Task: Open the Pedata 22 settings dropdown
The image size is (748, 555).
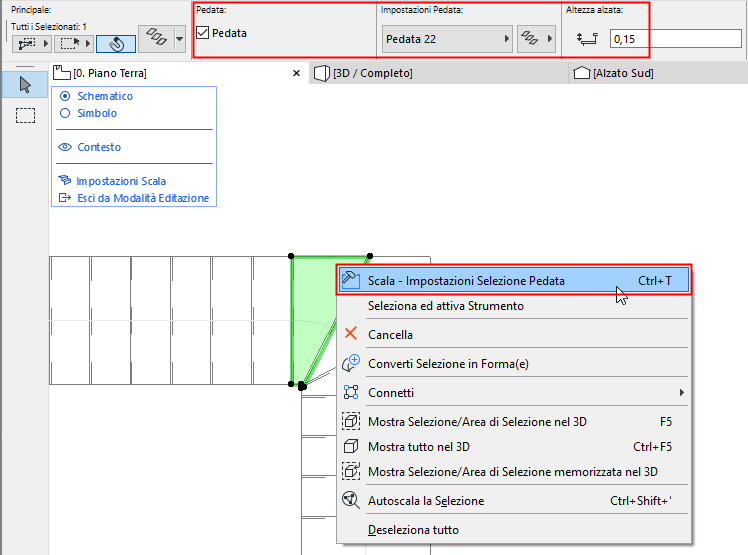Action: pos(447,39)
